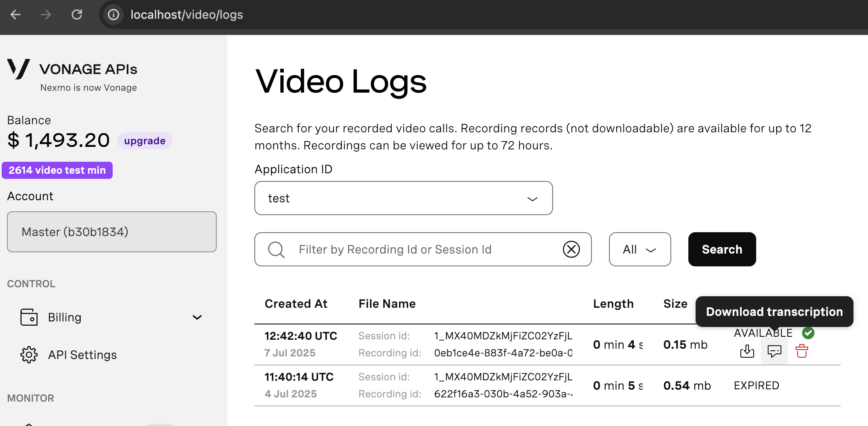The image size is (868, 426).
Task: Clear the filter field with X icon
Action: point(571,249)
